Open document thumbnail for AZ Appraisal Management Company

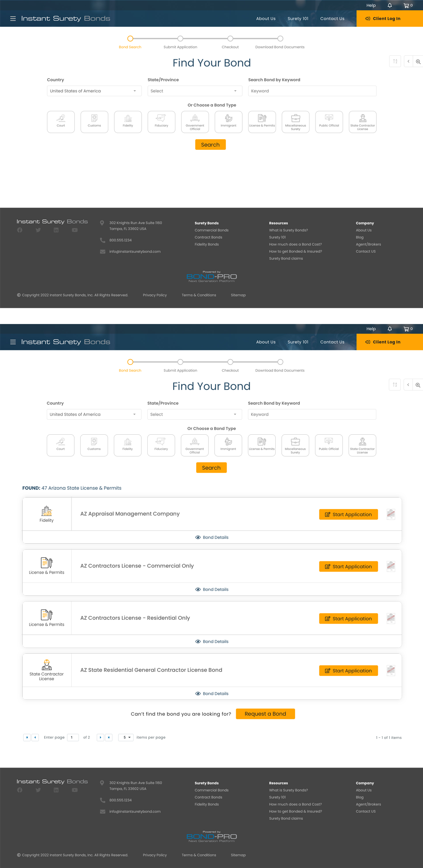pyautogui.click(x=391, y=514)
